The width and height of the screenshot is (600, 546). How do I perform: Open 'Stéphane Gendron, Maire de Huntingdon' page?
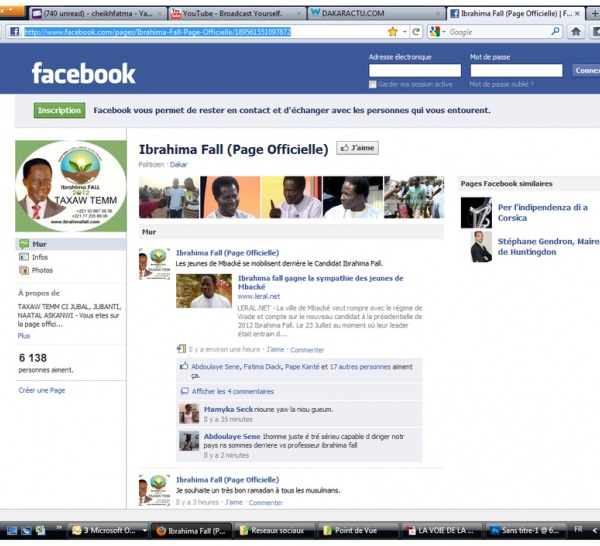(548, 246)
